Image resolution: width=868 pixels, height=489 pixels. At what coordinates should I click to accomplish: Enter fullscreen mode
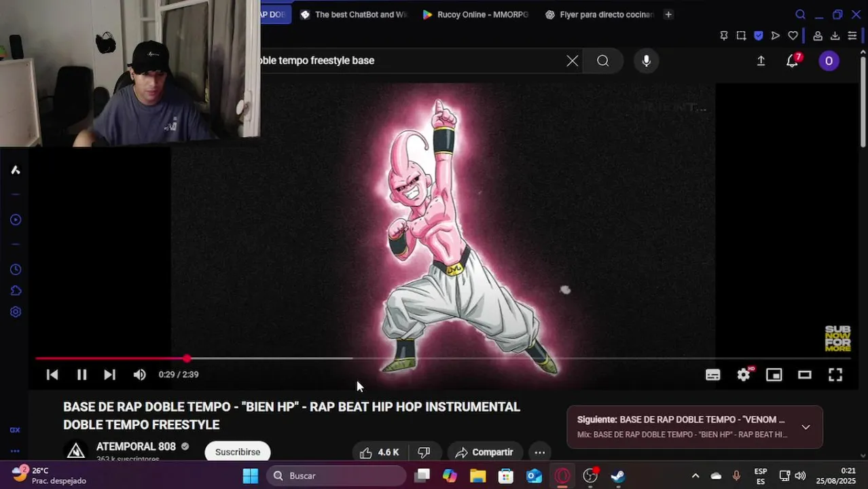(x=835, y=375)
